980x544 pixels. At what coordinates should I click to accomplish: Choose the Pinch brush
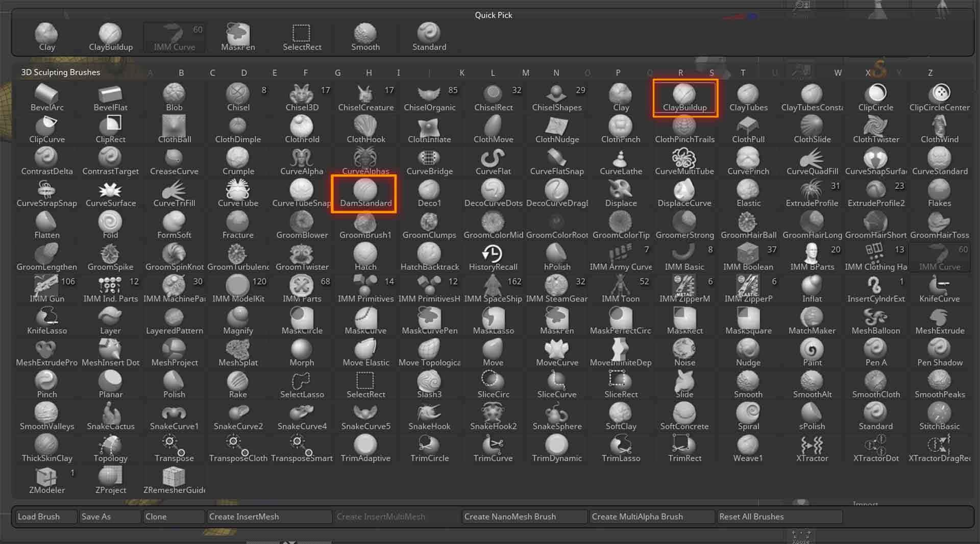pos(46,385)
